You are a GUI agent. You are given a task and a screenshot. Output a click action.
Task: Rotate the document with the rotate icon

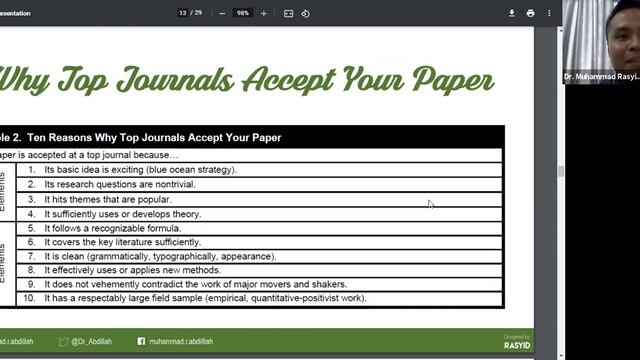(x=305, y=13)
